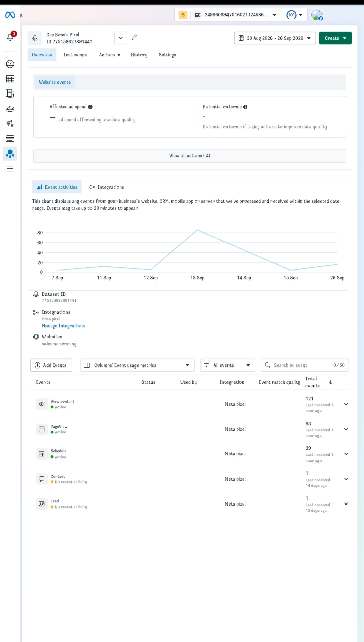
Task: Click the Manage Integrations link
Action: [x=63, y=326]
